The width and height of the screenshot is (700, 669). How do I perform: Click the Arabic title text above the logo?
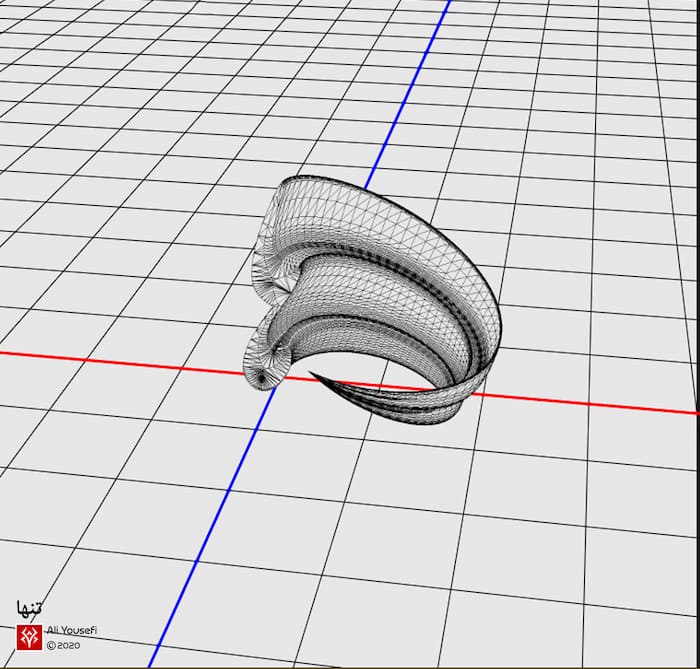pos(30,609)
